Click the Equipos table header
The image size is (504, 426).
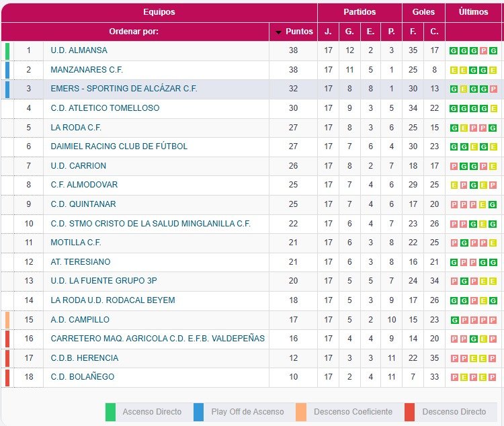[159, 12]
